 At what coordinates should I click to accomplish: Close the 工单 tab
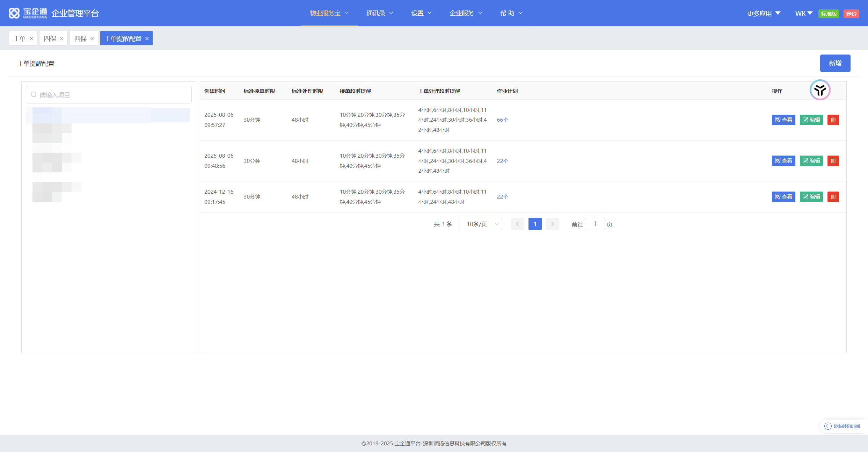click(x=31, y=39)
